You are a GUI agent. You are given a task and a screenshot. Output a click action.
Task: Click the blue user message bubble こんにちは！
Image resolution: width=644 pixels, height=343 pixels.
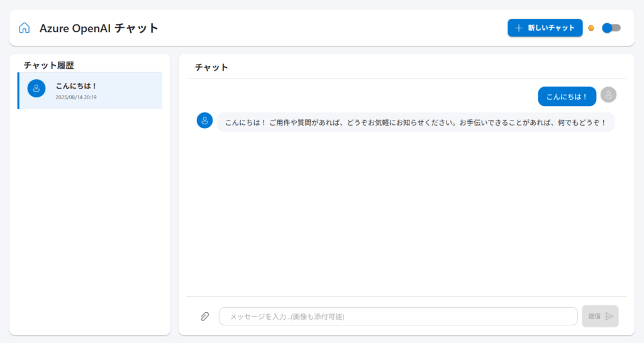(x=567, y=96)
